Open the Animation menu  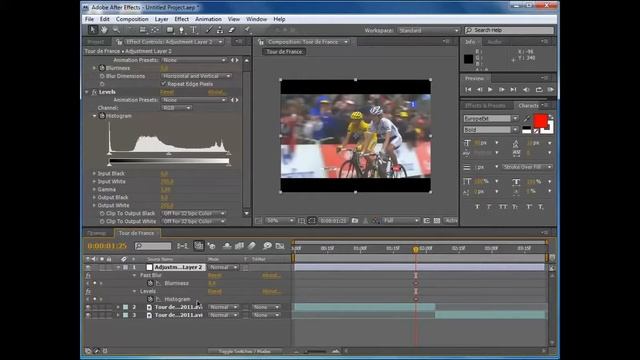pyautogui.click(x=208, y=19)
